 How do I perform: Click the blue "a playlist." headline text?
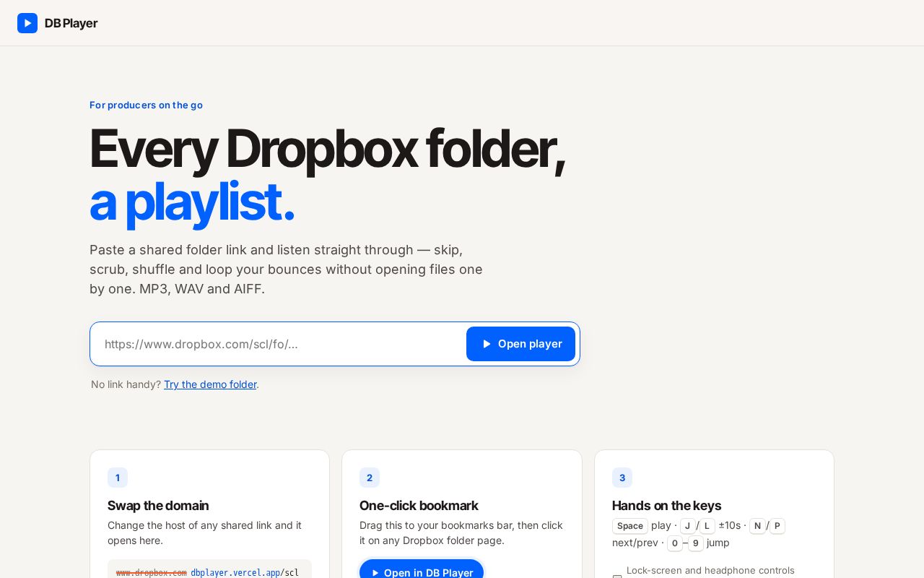pos(192,202)
